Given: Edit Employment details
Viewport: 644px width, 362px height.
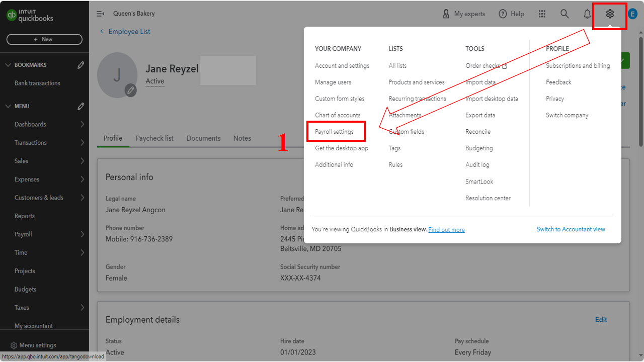Looking at the screenshot, I should 601,320.
